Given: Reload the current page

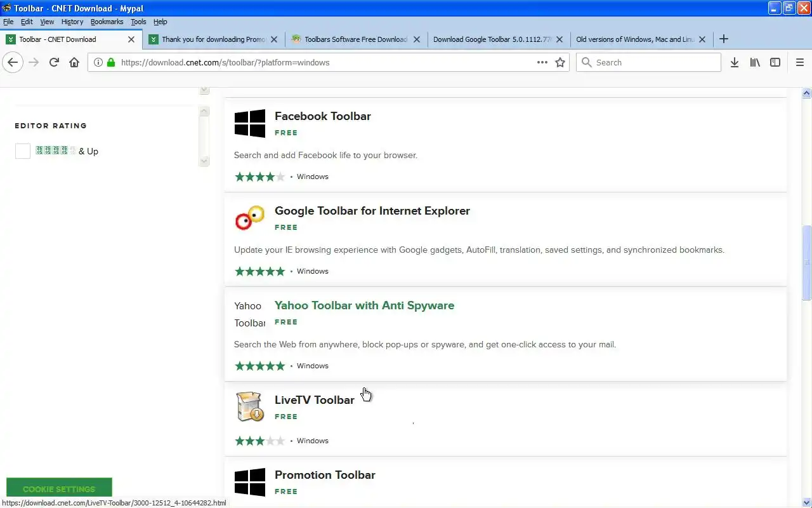Looking at the screenshot, I should (54, 62).
